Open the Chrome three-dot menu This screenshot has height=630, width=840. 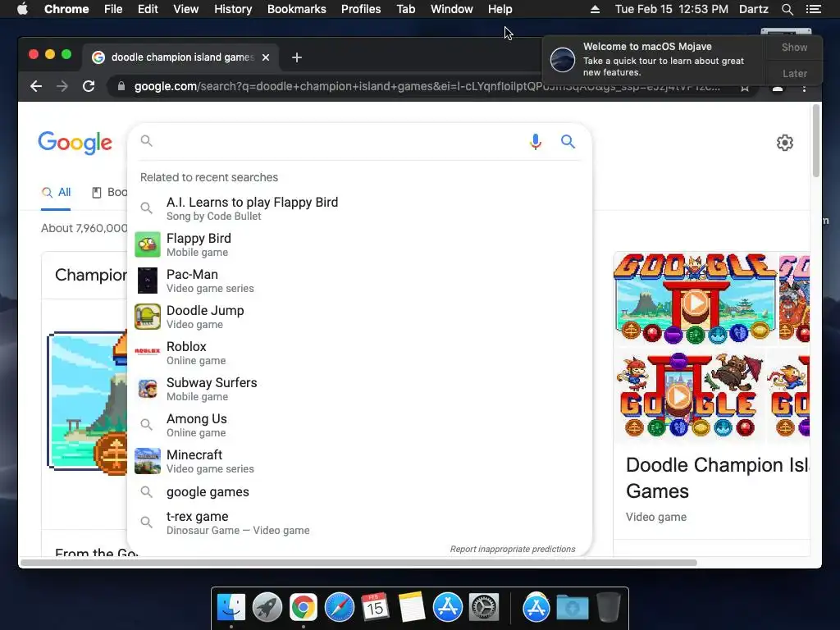click(x=804, y=88)
